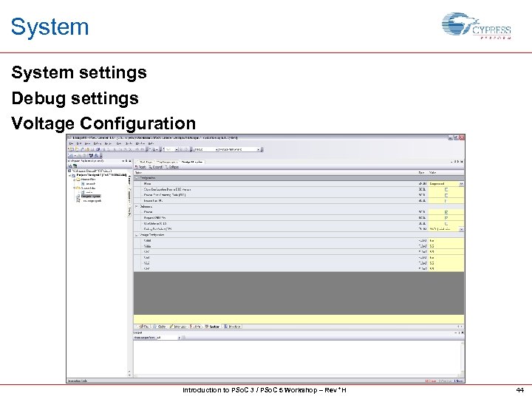Collapse the Header Files folder node
532x399 pixels.
click(x=75, y=179)
